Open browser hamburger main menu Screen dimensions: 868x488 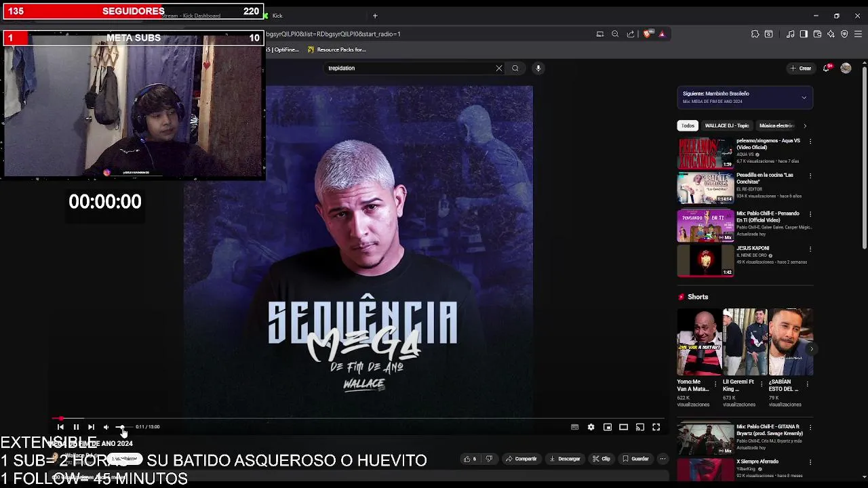858,34
